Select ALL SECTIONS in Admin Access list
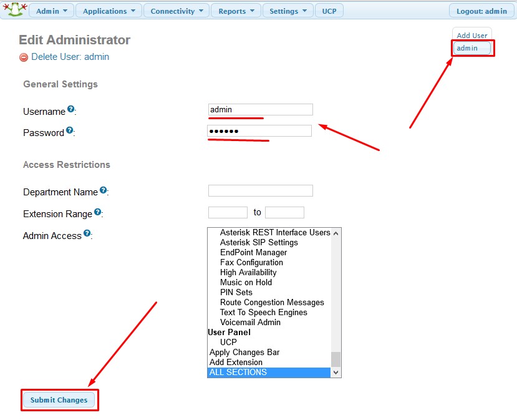The height and width of the screenshot is (420, 517). click(x=268, y=373)
